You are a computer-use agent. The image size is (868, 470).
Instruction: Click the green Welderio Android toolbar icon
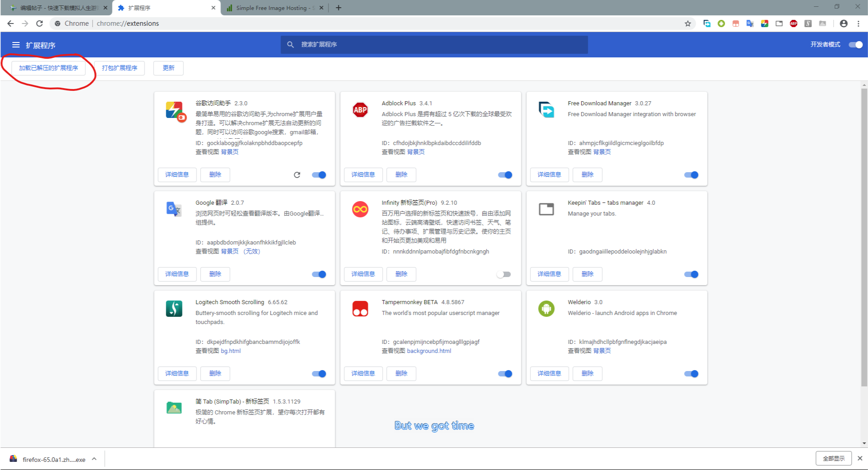(x=722, y=23)
